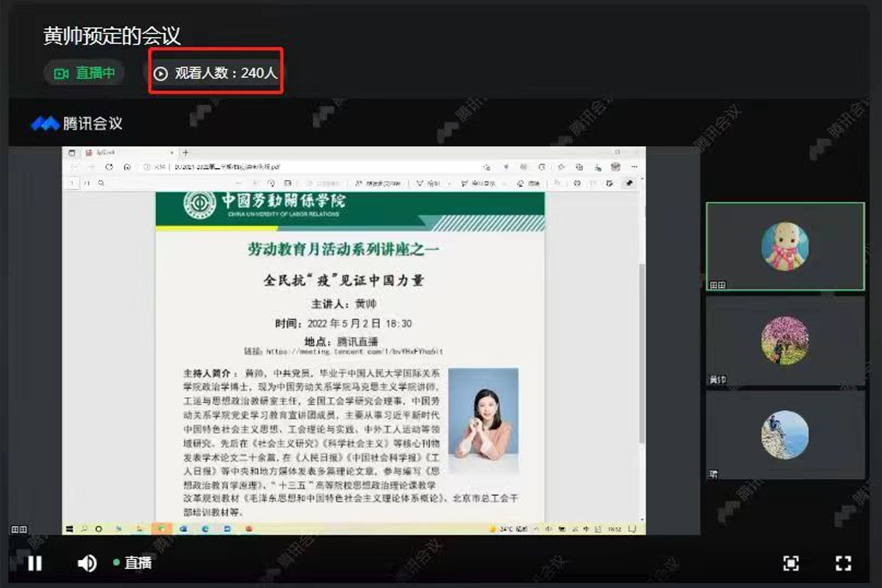Screen dimensions: 882x588
Task: Click the taskbar search icon
Action: (x=84, y=528)
